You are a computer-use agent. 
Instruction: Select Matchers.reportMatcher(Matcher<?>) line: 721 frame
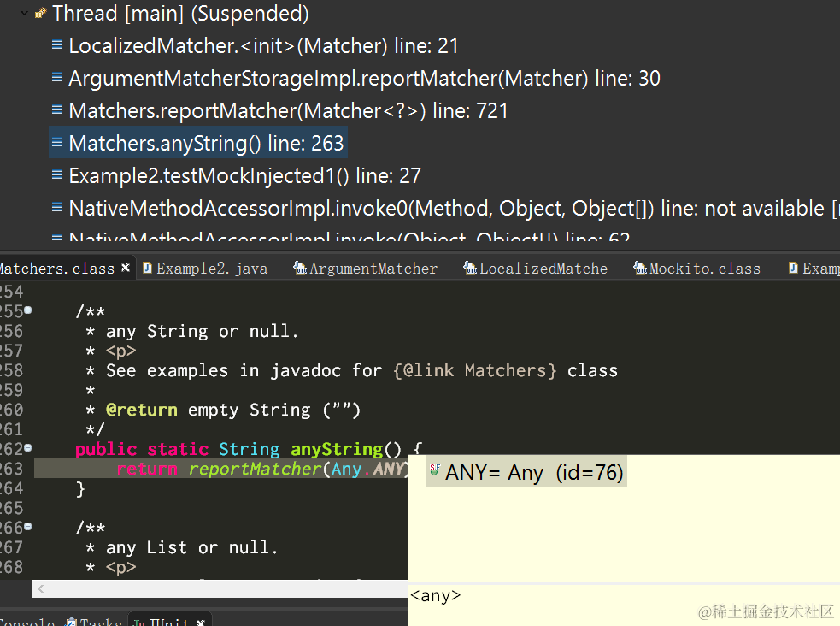pos(288,111)
